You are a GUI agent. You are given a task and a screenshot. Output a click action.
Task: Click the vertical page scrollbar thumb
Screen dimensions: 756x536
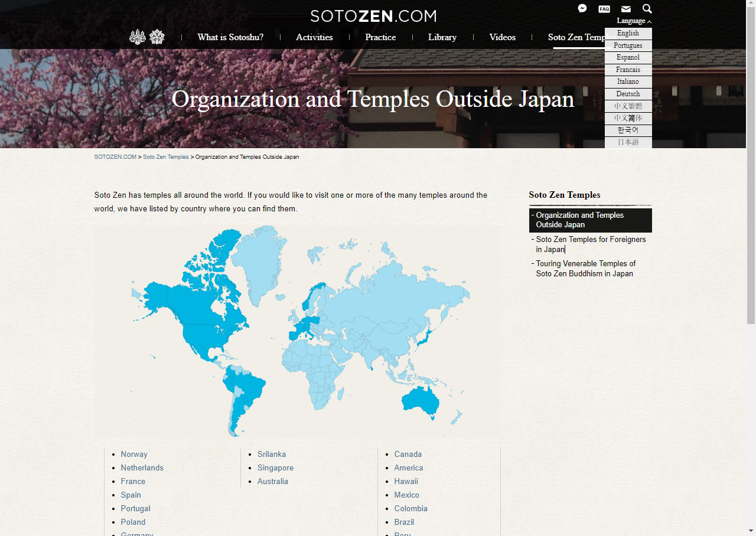coord(751,165)
